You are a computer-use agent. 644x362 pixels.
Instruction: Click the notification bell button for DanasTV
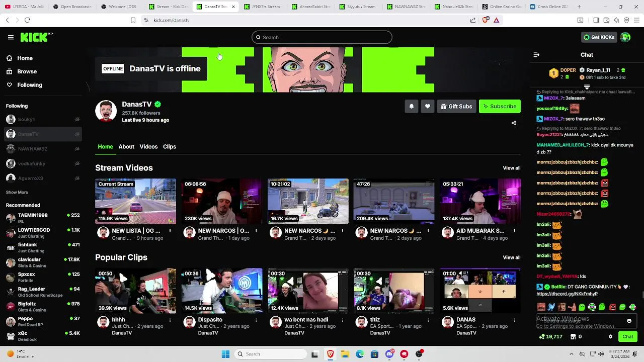coord(411,107)
